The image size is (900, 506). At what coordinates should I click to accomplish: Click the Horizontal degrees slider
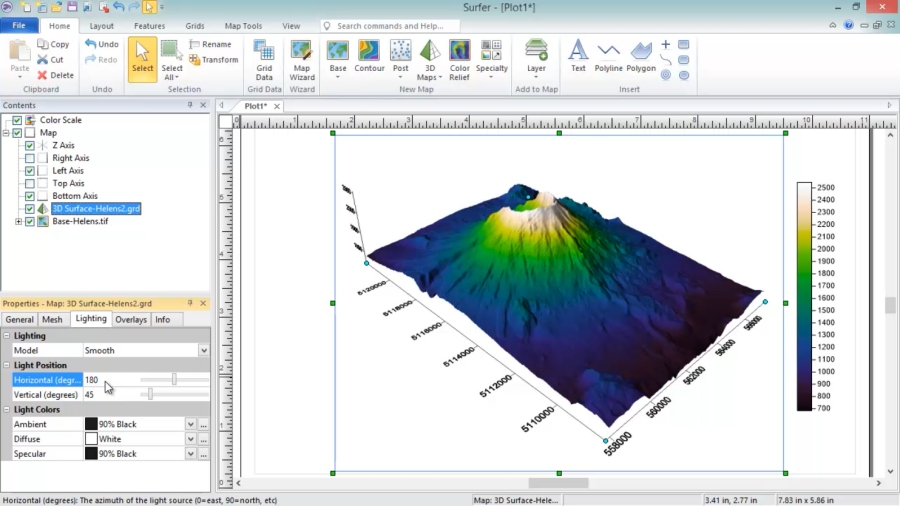(x=174, y=380)
